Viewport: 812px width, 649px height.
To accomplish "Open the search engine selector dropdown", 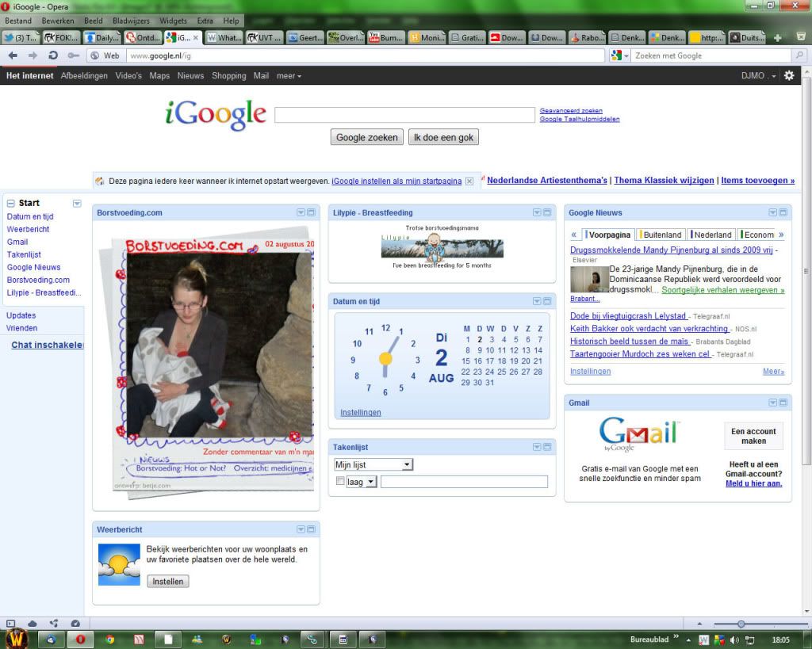I will (620, 55).
